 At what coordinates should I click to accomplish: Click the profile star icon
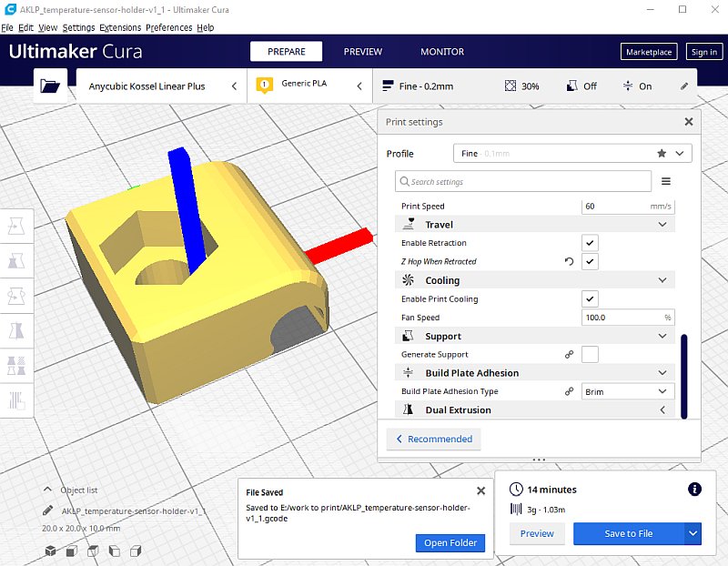[662, 153]
